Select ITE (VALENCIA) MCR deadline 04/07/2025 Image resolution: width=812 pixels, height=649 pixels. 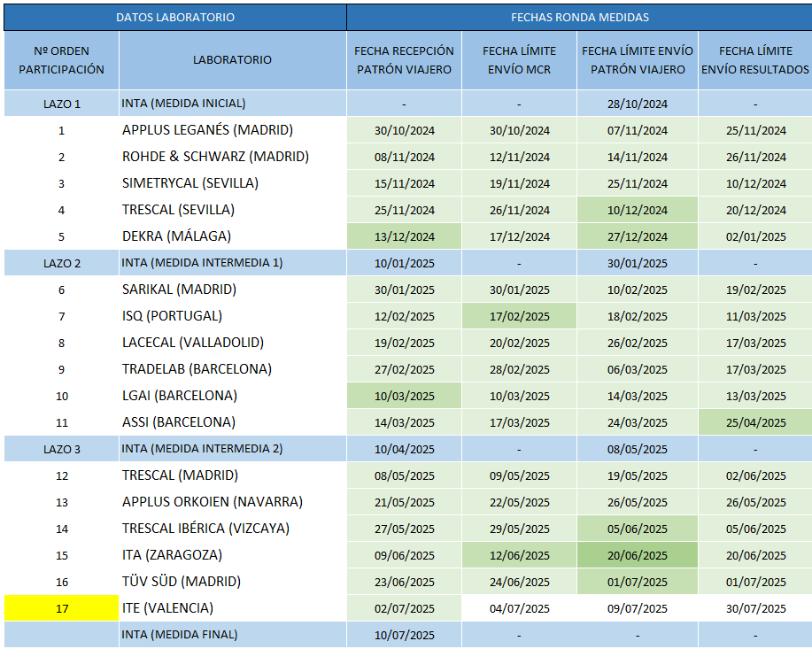[519, 608]
